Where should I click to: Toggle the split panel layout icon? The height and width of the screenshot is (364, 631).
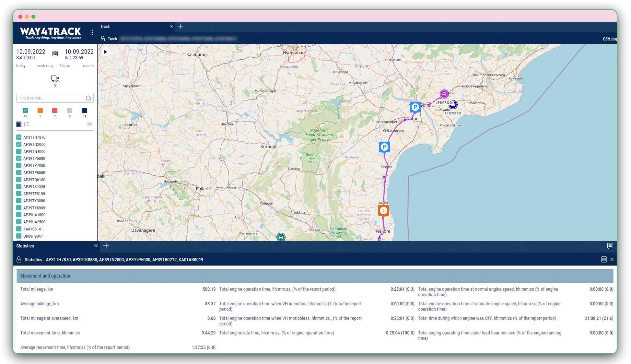coord(604,260)
